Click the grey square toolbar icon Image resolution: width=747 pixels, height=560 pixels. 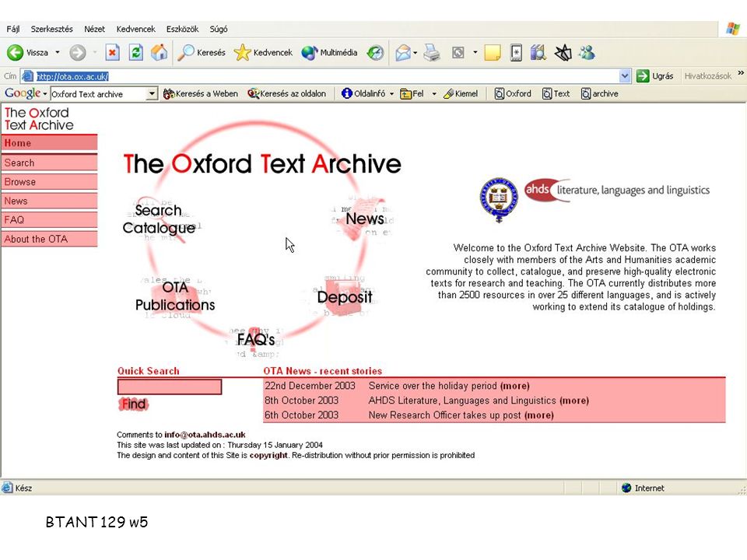point(458,52)
